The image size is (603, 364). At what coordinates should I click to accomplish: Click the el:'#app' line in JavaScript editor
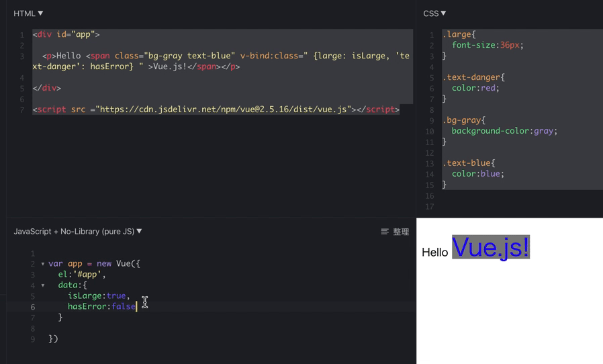82,275
